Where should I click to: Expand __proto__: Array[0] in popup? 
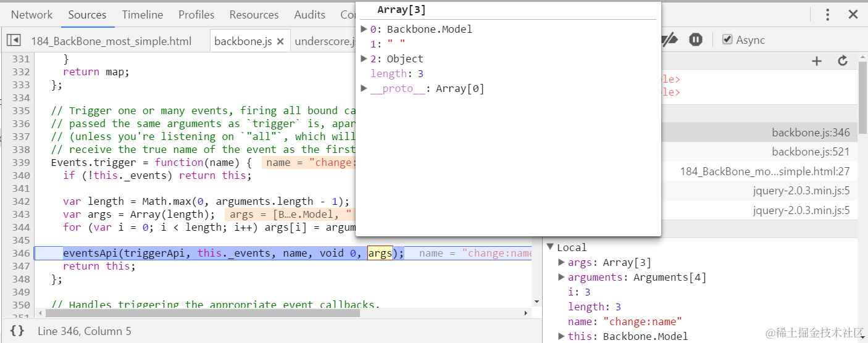click(x=364, y=88)
